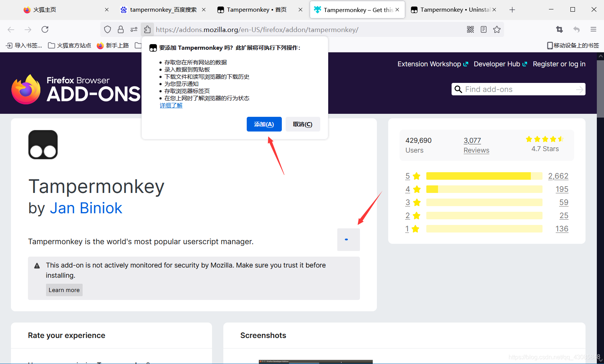This screenshot has height=364, width=604.
Task: Click the extension puzzle icon in address bar
Action: tap(147, 29)
